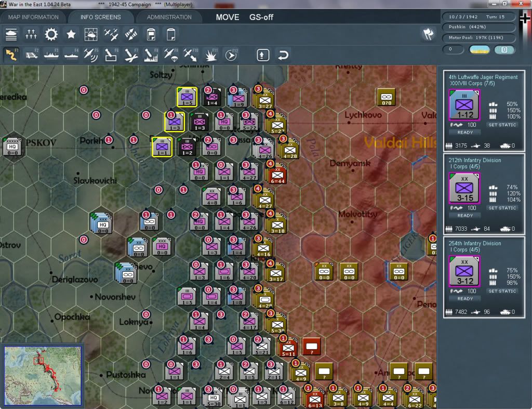532x409 pixels.
Task: Select the blue HQ 0=0 stack near Ostrov
Action: pyautogui.click(x=102, y=223)
